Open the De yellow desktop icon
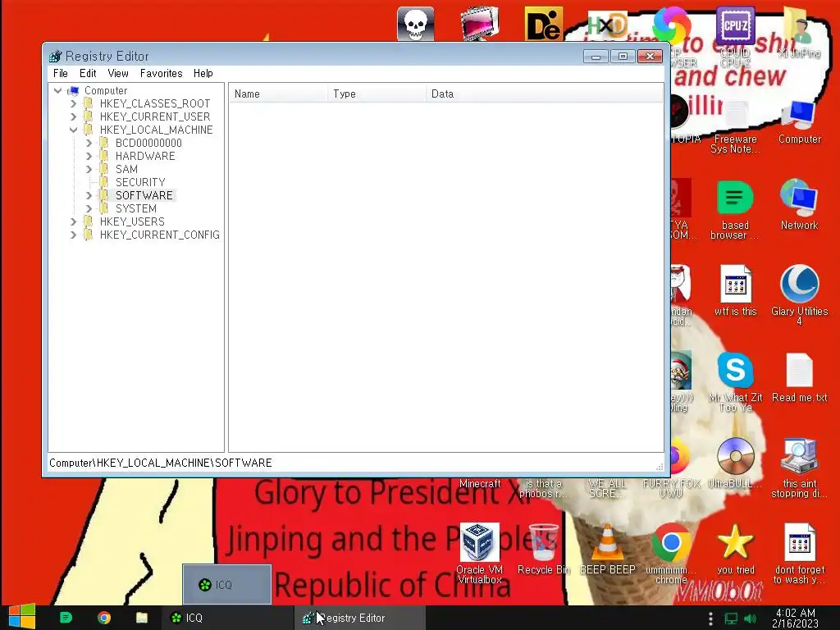Viewport: 840px width, 630px height. click(543, 24)
